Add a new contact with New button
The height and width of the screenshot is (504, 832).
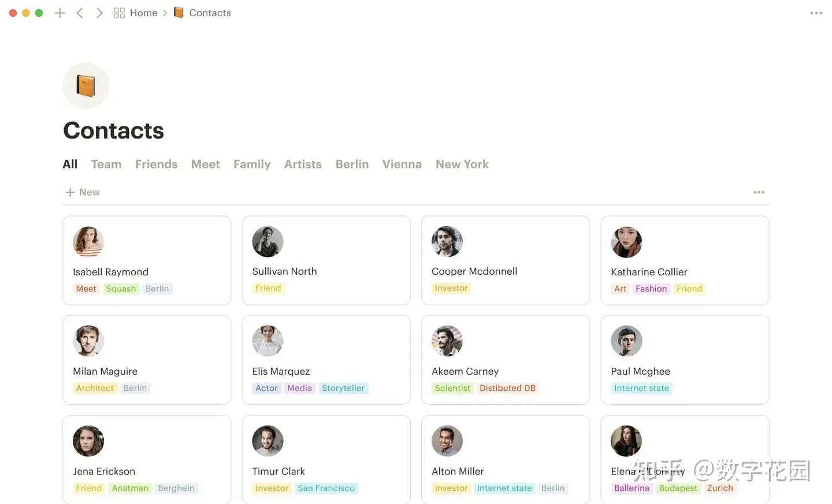click(x=83, y=192)
